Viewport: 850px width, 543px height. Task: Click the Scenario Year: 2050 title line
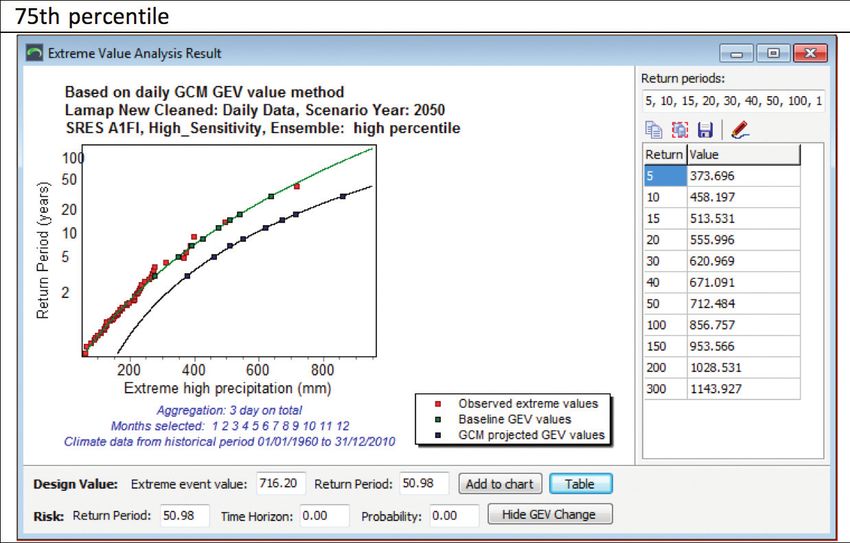point(255,110)
